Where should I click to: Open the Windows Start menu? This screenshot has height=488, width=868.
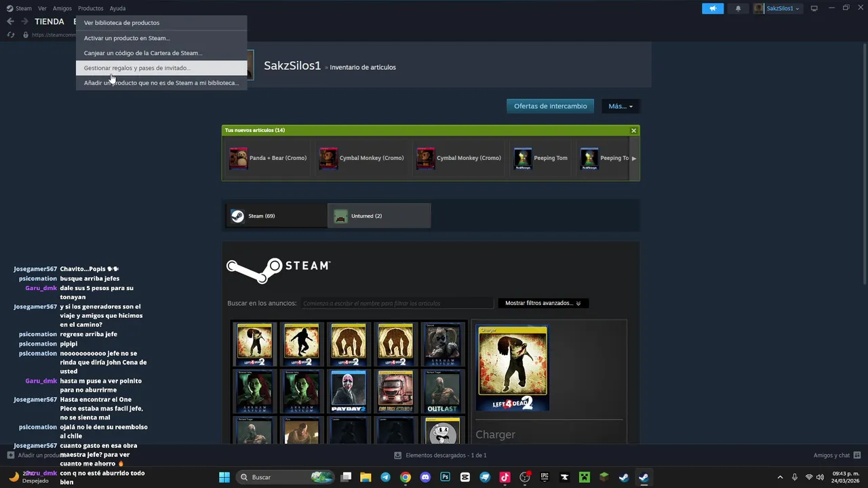click(x=224, y=477)
